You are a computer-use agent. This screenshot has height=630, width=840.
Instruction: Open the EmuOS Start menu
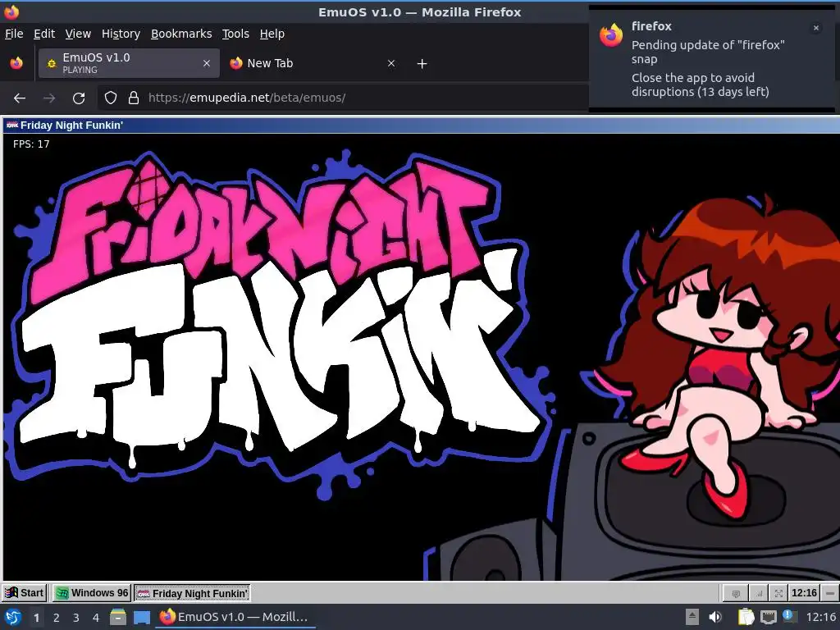point(24,593)
